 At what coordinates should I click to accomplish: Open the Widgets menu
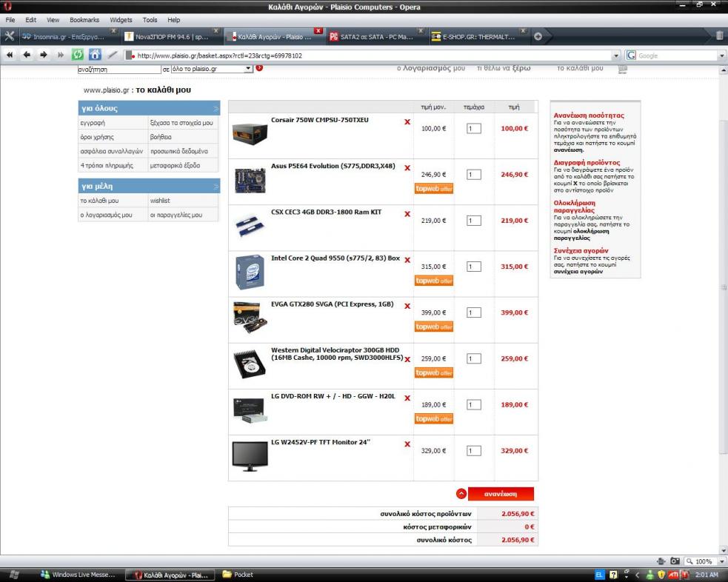click(x=121, y=20)
